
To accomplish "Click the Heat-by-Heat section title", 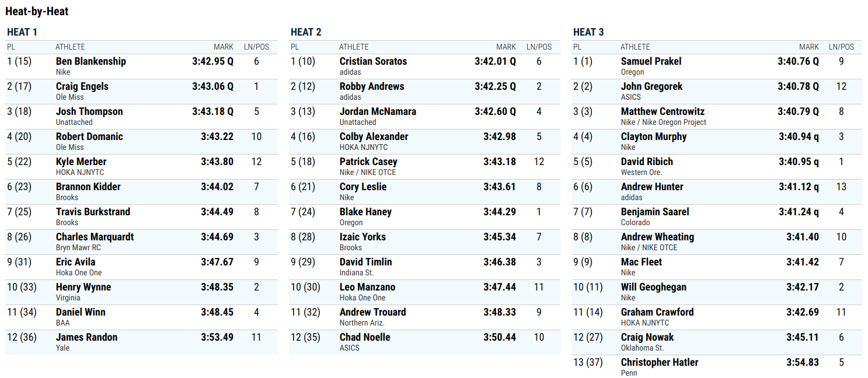I will 37,11.
